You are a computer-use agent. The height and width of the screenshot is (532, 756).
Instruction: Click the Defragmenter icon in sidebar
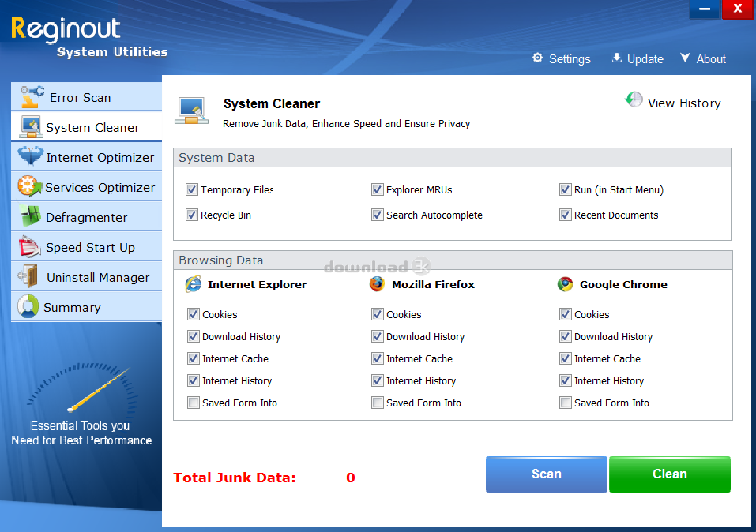(x=30, y=217)
